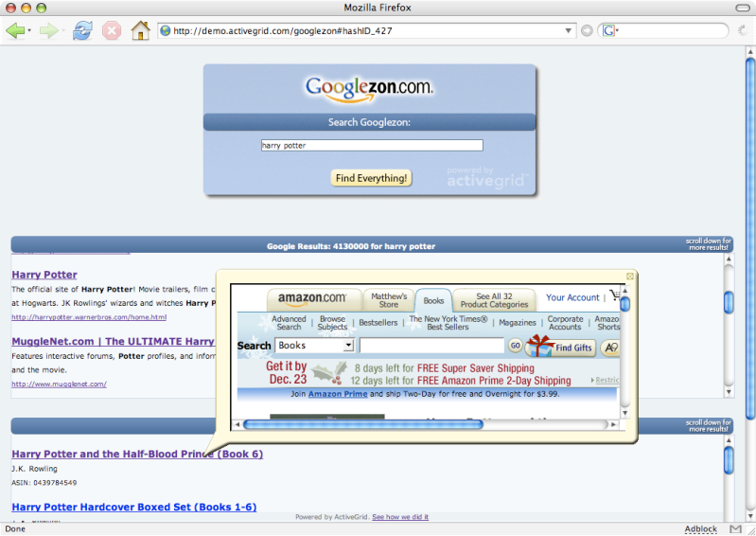The image size is (756, 536).
Task: Click the Googlezon.com logo
Action: 369,89
